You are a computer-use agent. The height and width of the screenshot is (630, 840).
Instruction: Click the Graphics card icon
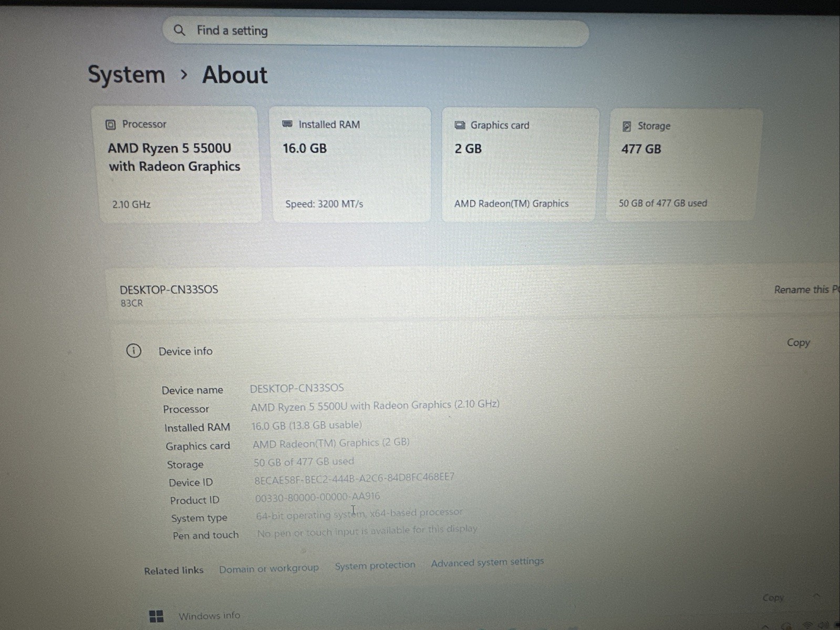(460, 125)
